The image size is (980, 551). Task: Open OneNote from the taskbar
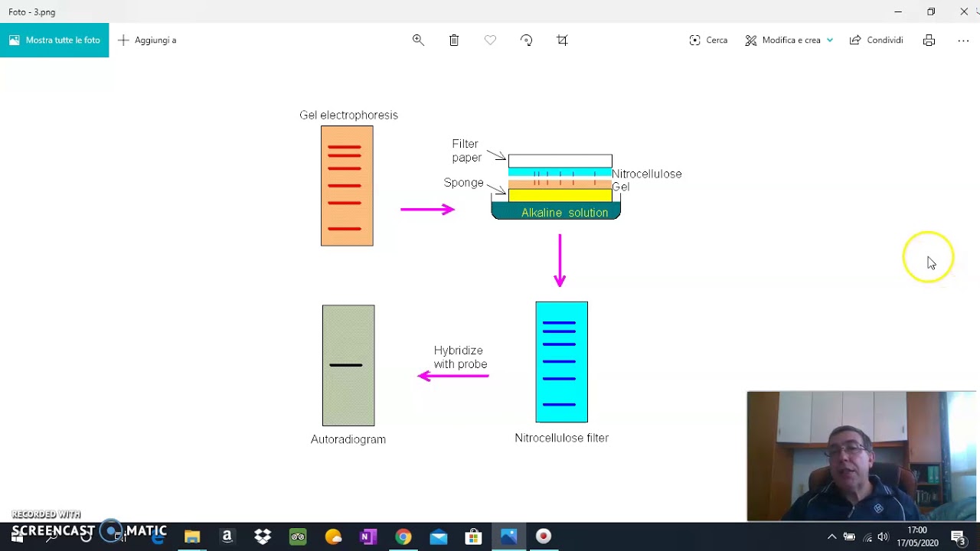(368, 536)
